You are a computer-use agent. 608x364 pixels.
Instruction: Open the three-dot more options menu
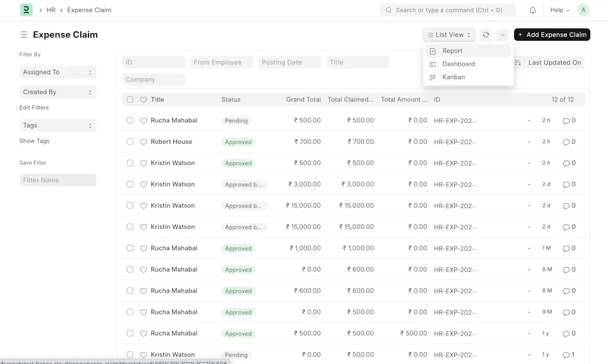coord(503,35)
